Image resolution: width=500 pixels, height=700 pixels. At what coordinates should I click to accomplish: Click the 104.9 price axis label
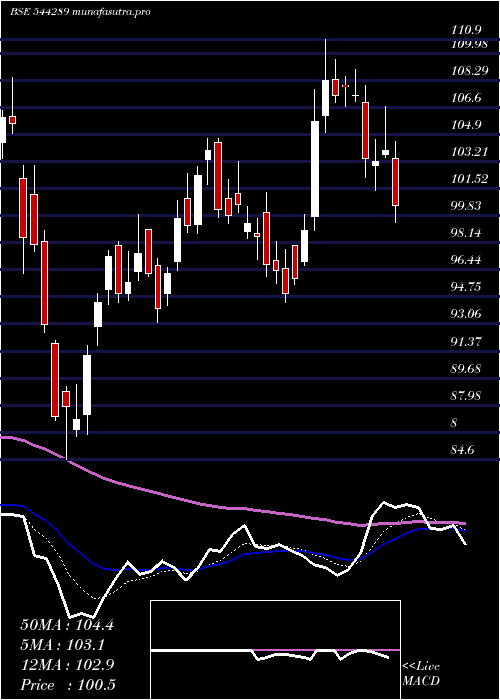466,125
